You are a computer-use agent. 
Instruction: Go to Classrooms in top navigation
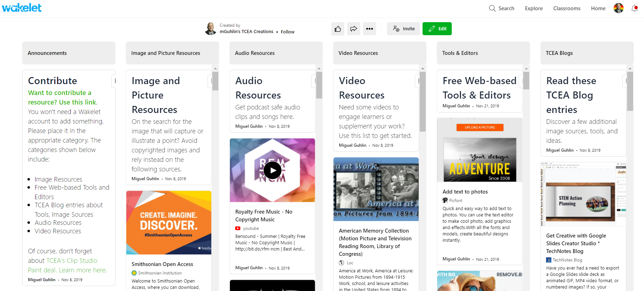coord(567,8)
